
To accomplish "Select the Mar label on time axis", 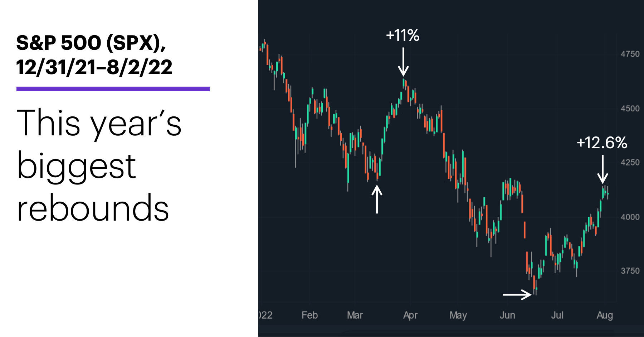I will coord(355,315).
